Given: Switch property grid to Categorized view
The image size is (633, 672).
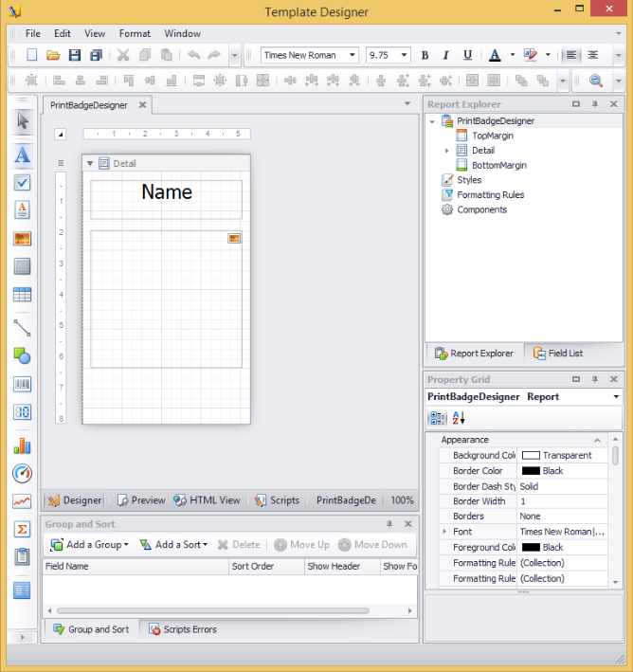Looking at the screenshot, I should 438,418.
